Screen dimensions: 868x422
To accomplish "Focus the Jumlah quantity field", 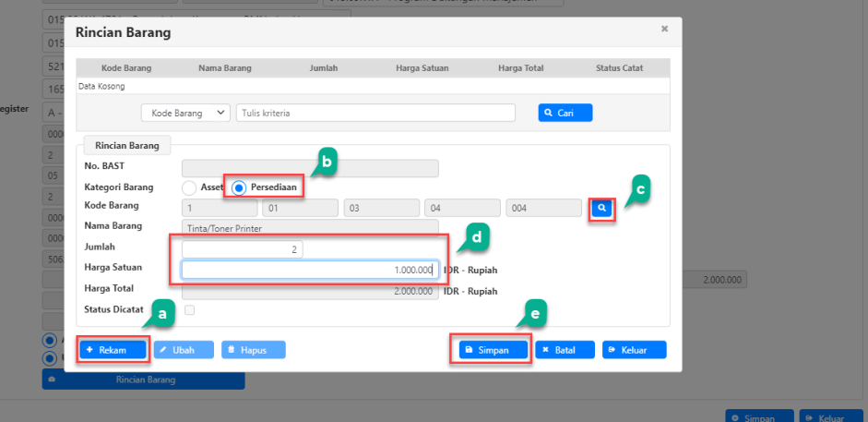I will click(x=243, y=249).
